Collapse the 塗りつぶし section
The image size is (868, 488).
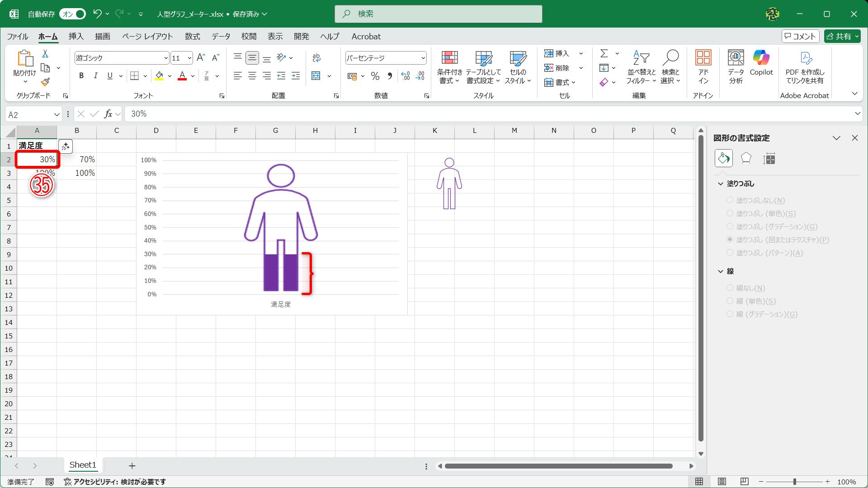click(721, 183)
